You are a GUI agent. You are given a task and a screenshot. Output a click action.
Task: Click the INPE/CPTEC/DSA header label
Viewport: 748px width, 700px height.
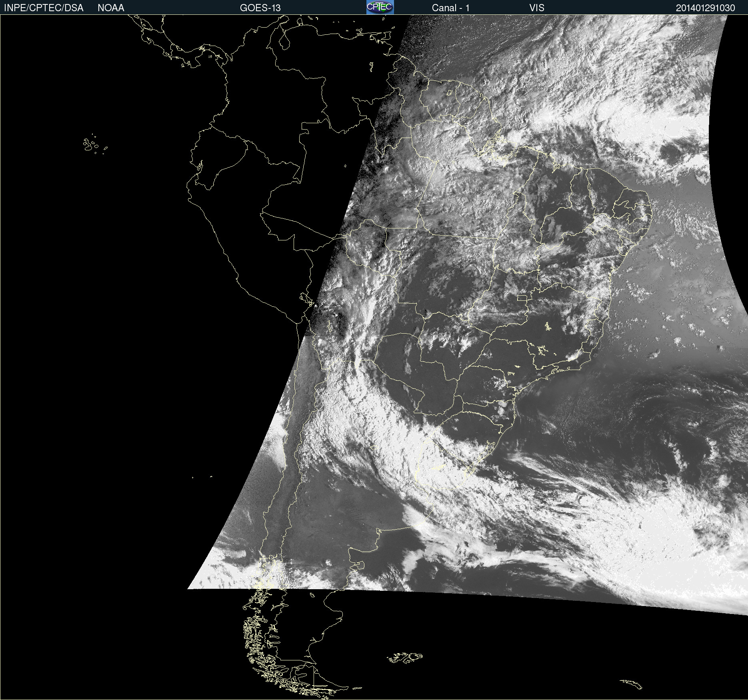[44, 8]
